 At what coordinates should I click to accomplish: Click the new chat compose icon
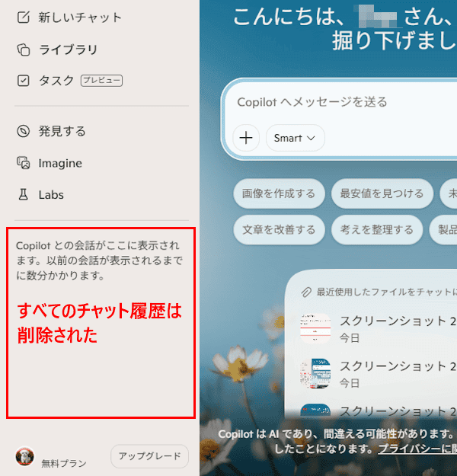point(24,18)
